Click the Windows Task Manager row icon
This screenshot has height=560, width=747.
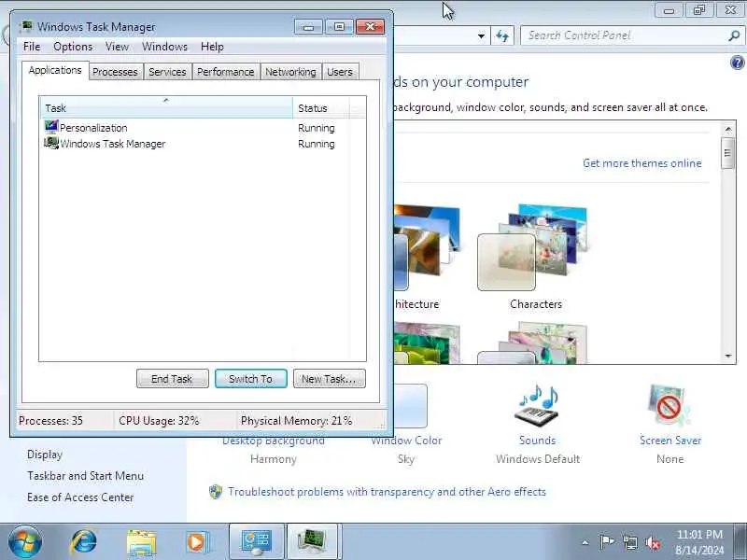tap(51, 143)
